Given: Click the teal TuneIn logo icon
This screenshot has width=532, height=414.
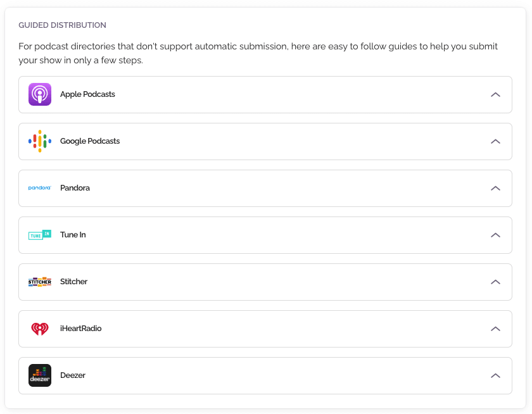Looking at the screenshot, I should (40, 235).
